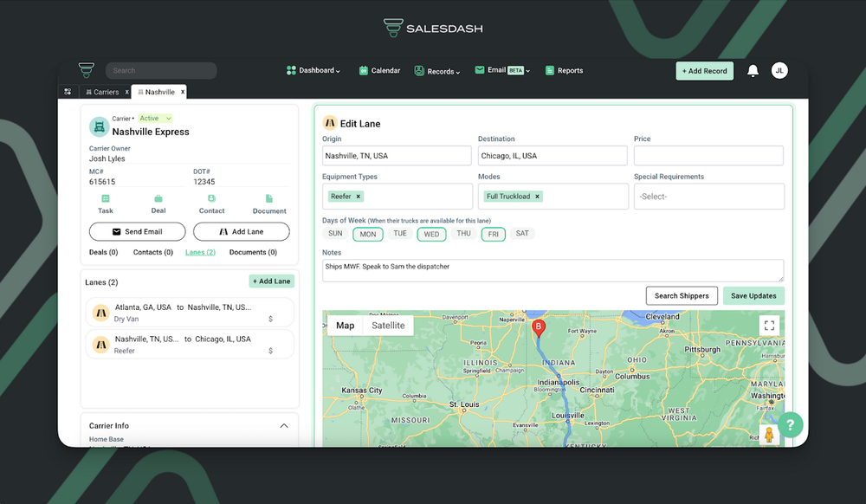Click the Origin input field
866x504 pixels.
point(397,156)
